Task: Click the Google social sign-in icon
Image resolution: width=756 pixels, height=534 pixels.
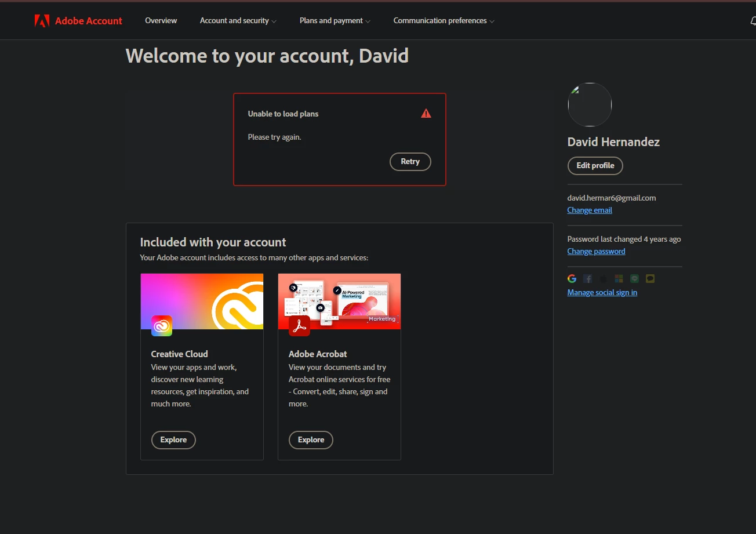Action: click(572, 278)
